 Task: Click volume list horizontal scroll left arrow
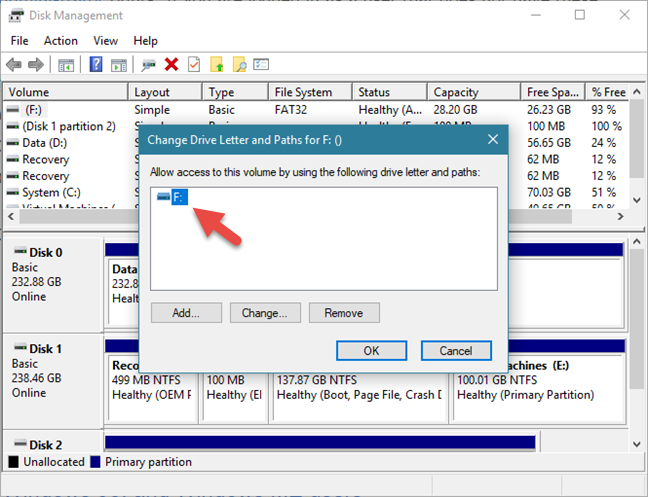[x=11, y=216]
